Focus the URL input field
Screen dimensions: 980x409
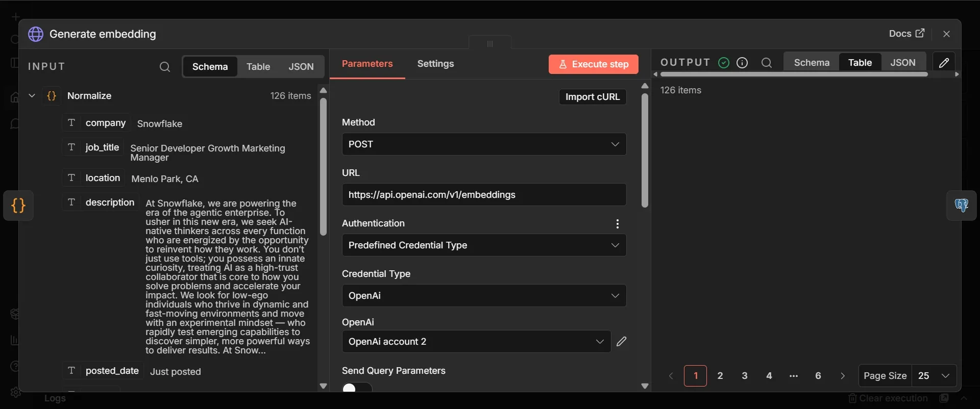tap(484, 195)
